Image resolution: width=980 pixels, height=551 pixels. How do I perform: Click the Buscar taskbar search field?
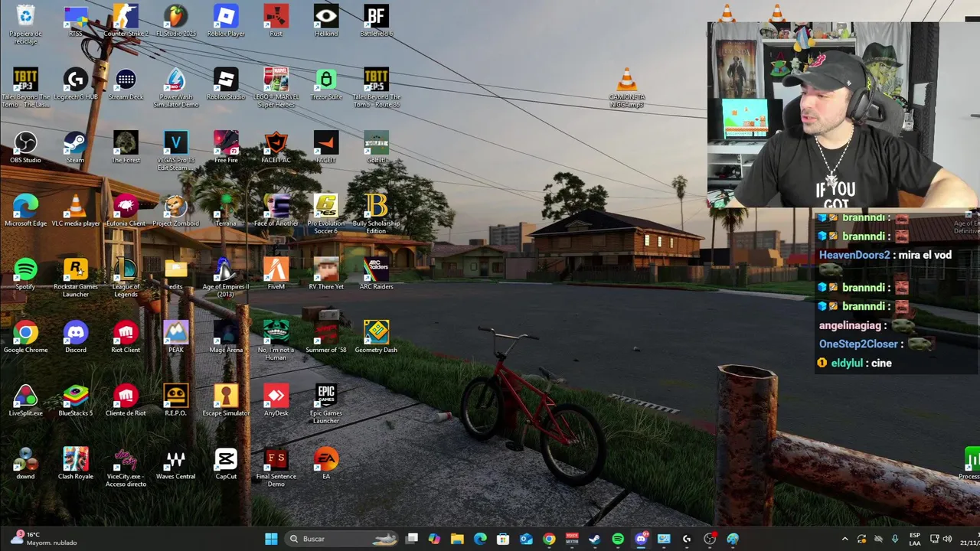tap(340, 539)
